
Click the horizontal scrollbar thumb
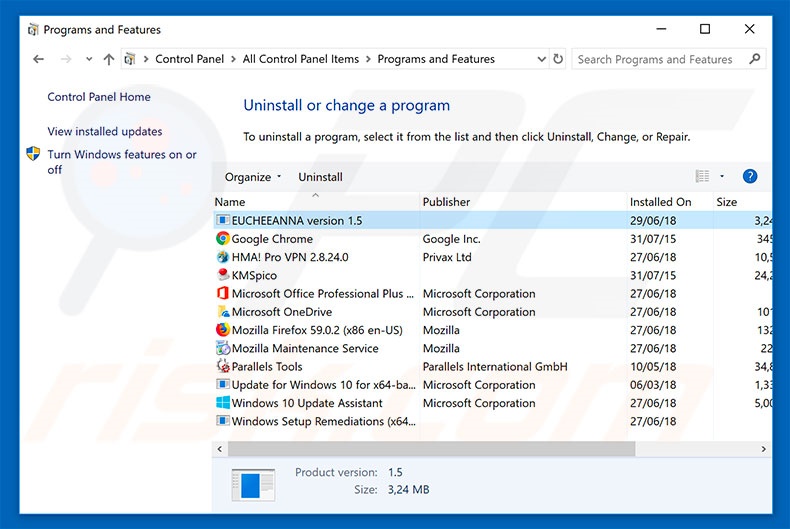point(432,448)
